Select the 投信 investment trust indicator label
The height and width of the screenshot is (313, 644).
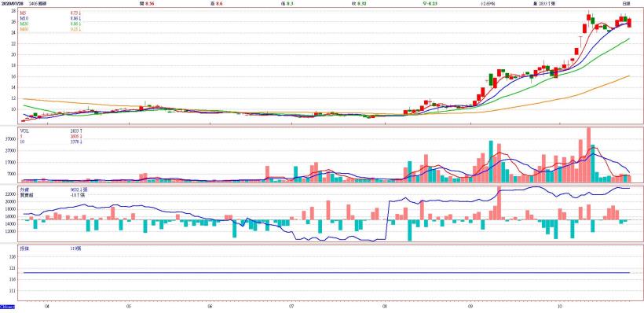[x=24, y=249]
